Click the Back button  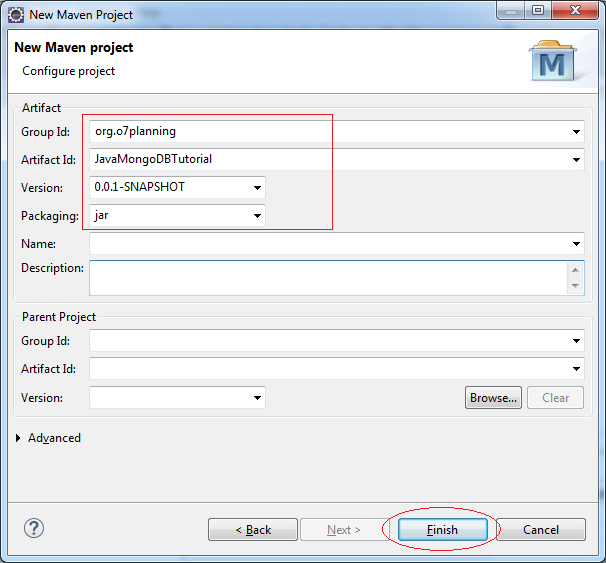click(x=253, y=529)
